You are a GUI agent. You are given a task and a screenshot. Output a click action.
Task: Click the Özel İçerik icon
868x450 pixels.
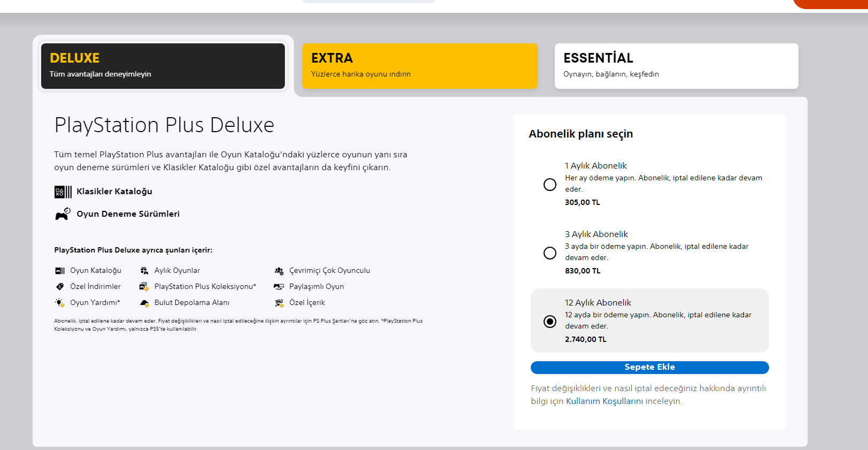coord(279,303)
